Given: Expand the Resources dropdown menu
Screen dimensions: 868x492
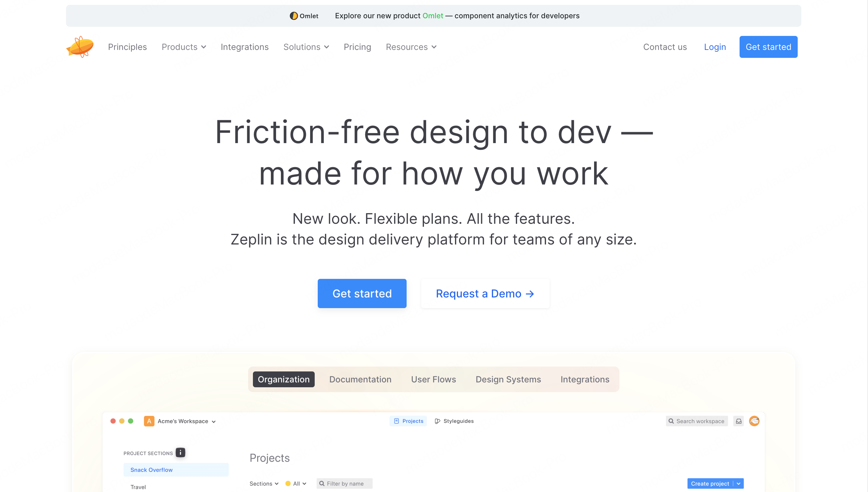Looking at the screenshot, I should tap(411, 47).
